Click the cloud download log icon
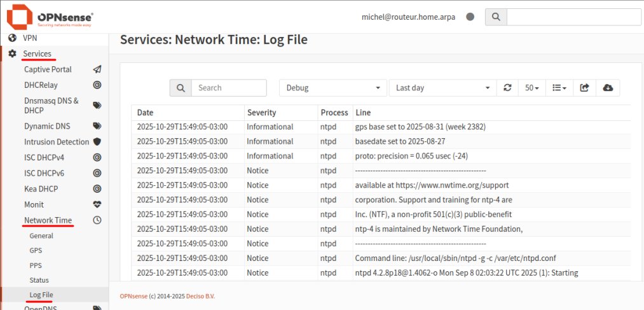This screenshot has height=310, width=644. [x=608, y=88]
